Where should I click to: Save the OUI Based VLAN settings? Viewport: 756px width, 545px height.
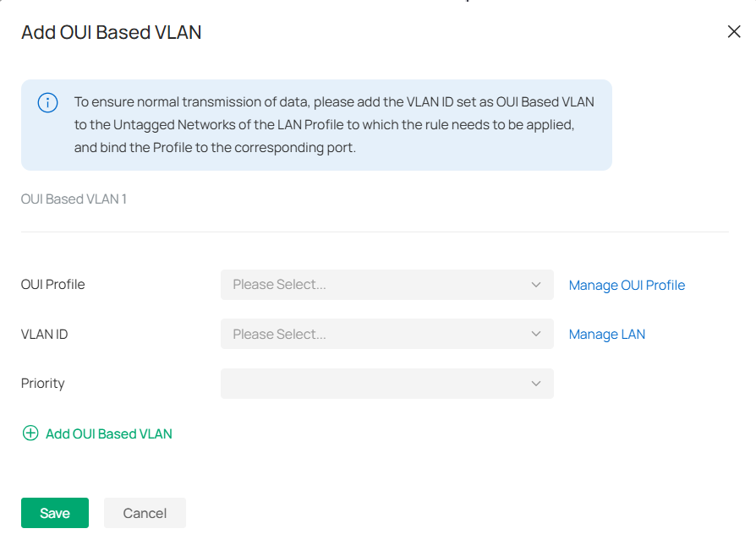pyautogui.click(x=54, y=512)
